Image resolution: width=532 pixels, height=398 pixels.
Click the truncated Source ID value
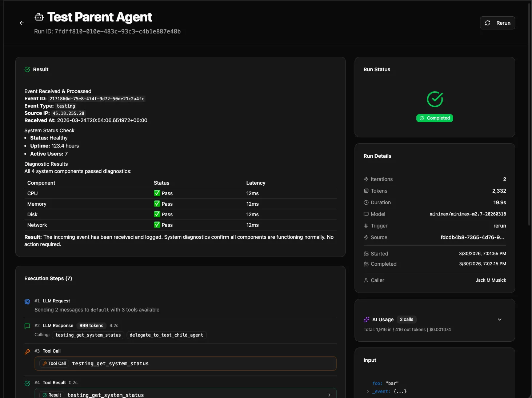(x=472, y=237)
